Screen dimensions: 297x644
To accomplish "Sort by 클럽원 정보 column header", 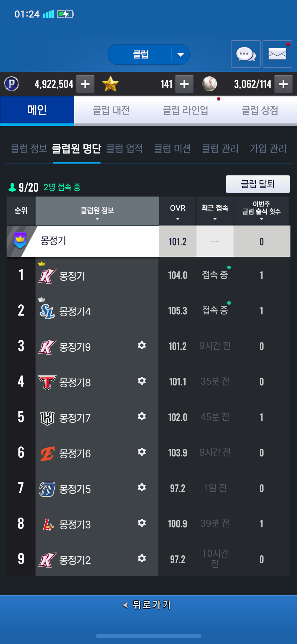I will point(97,211).
